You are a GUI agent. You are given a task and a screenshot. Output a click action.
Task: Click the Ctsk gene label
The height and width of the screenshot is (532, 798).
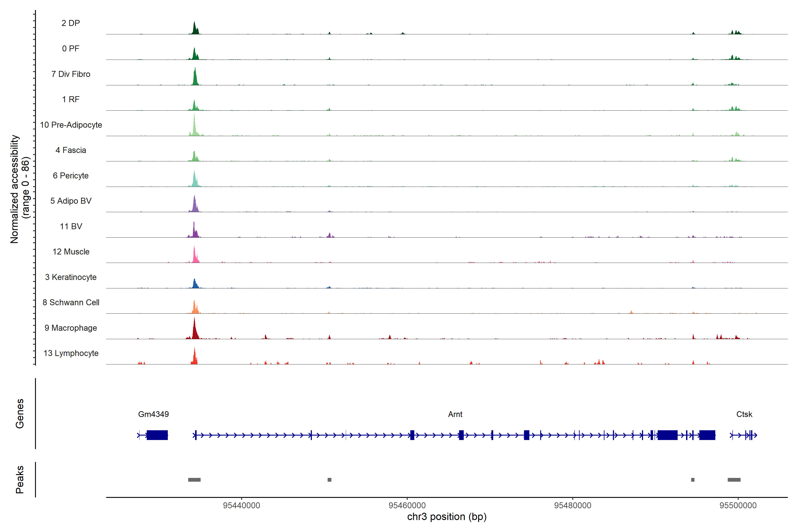(744, 414)
